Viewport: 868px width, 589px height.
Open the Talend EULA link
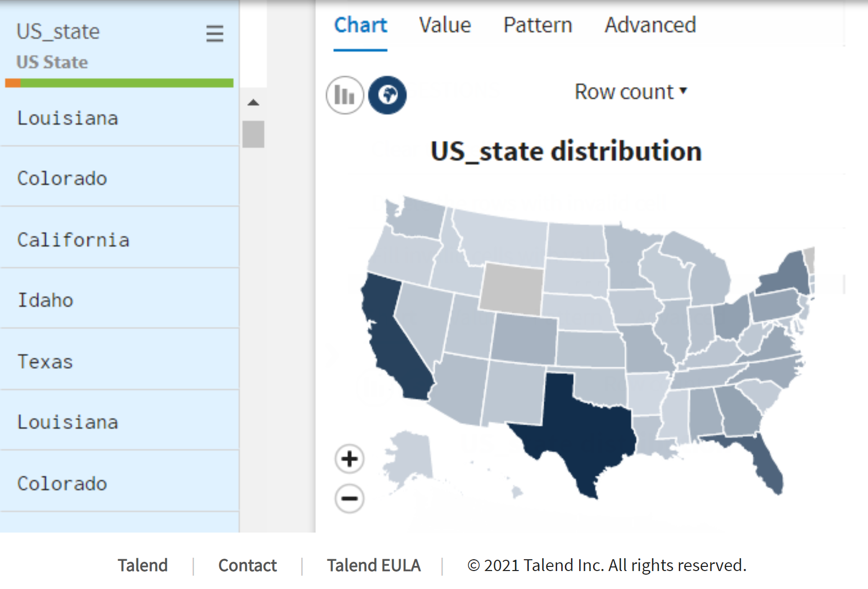pyautogui.click(x=373, y=565)
